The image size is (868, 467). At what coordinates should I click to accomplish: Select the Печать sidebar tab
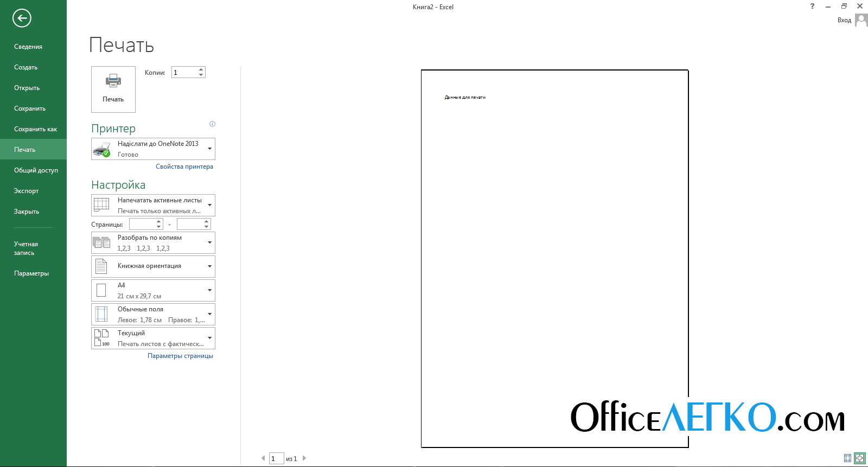tap(33, 150)
